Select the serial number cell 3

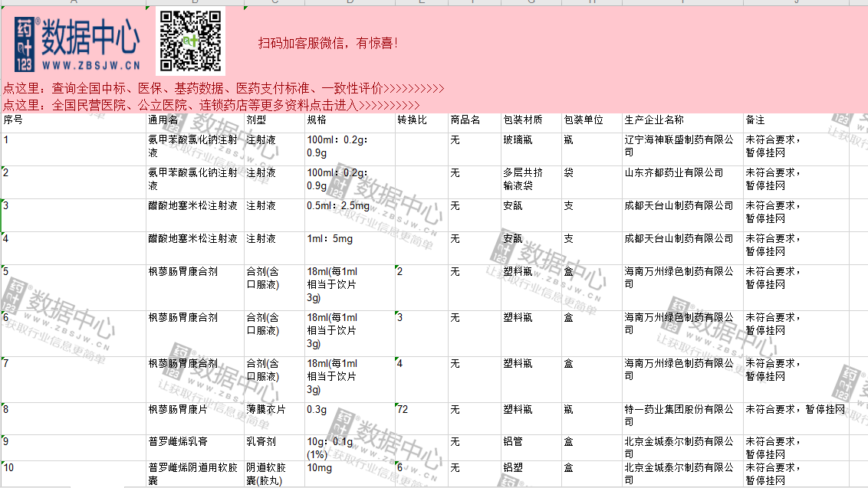click(x=74, y=215)
